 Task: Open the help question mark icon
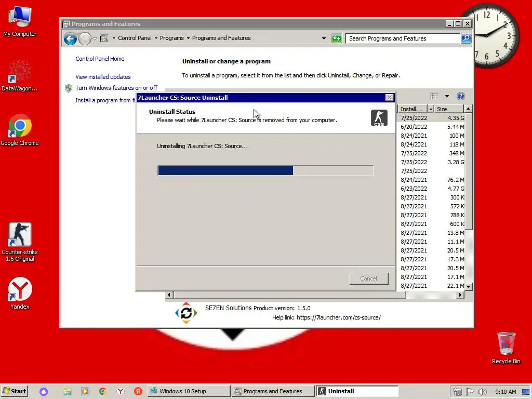(x=460, y=96)
